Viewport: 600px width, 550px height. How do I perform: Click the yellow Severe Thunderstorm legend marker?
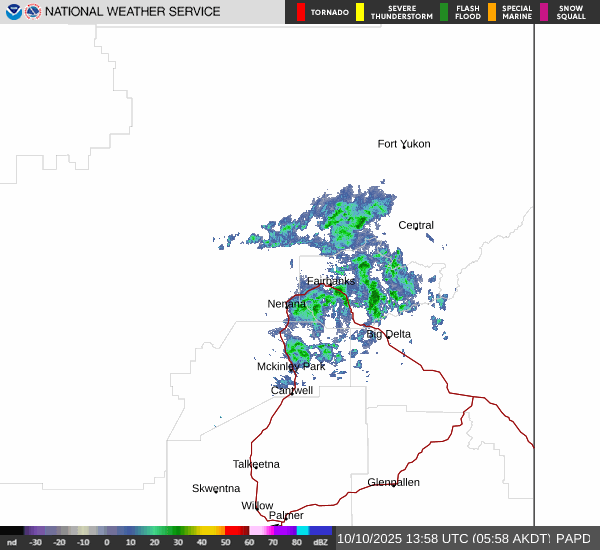360,12
